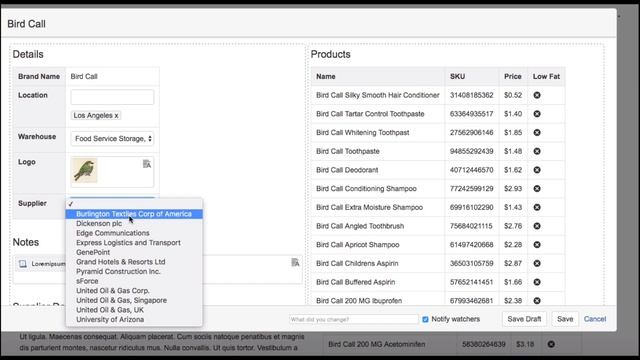Click the Brand Name value Bird Call
This screenshot has width=640, height=360.
(84, 76)
